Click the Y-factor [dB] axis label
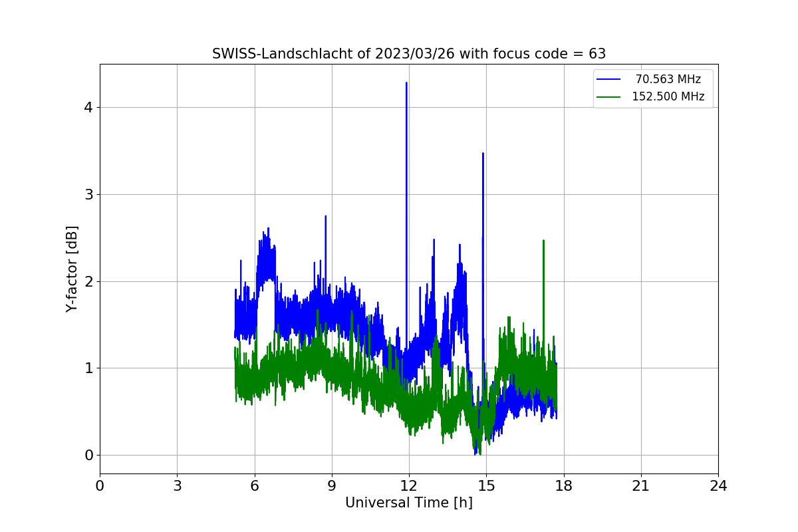 click(72, 269)
